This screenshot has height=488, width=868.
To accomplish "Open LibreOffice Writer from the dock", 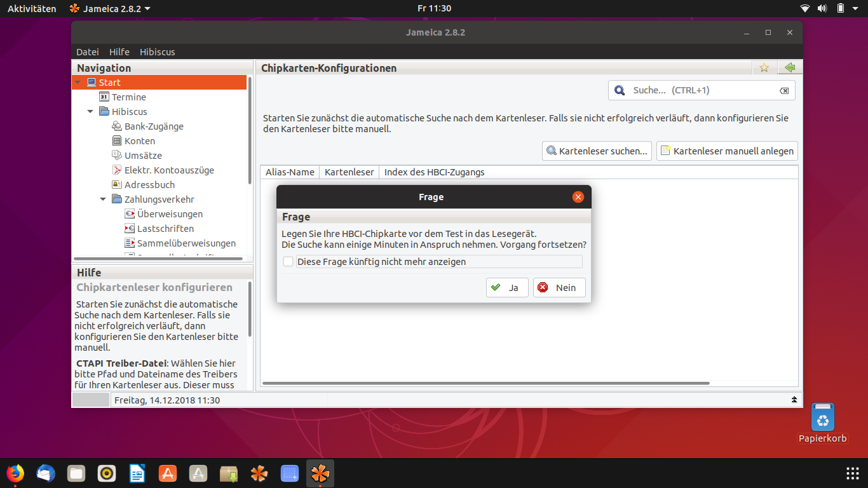I will tap(137, 473).
